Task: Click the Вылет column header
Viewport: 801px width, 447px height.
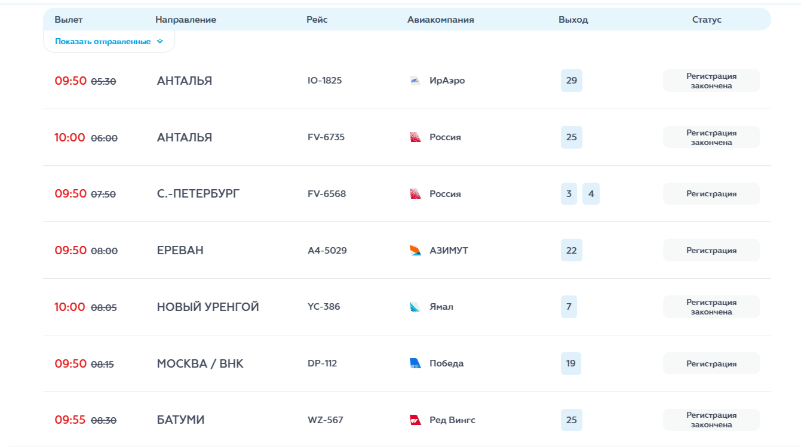Action: 68,20
